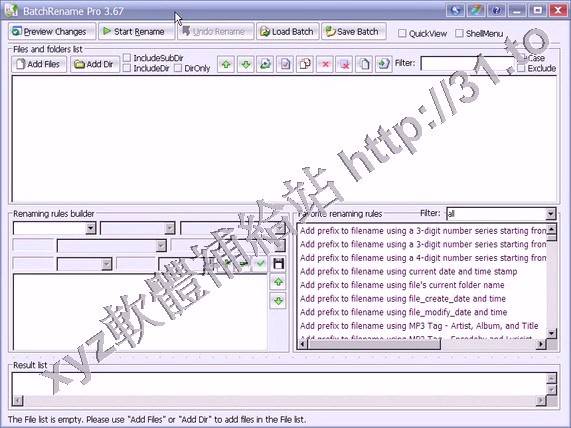This screenshot has height=428, width=571.
Task: Click Result list horizontal scroll left arrow
Action: pyautogui.click(x=17, y=401)
